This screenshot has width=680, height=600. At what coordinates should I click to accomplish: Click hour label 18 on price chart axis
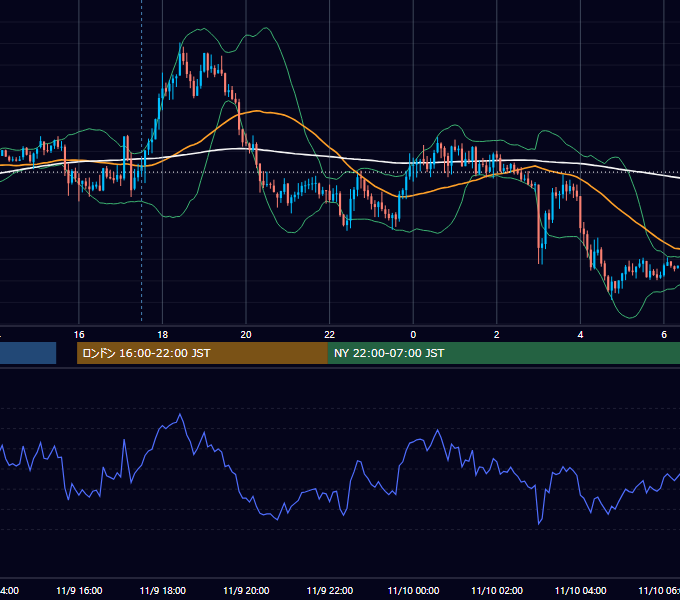click(x=163, y=335)
